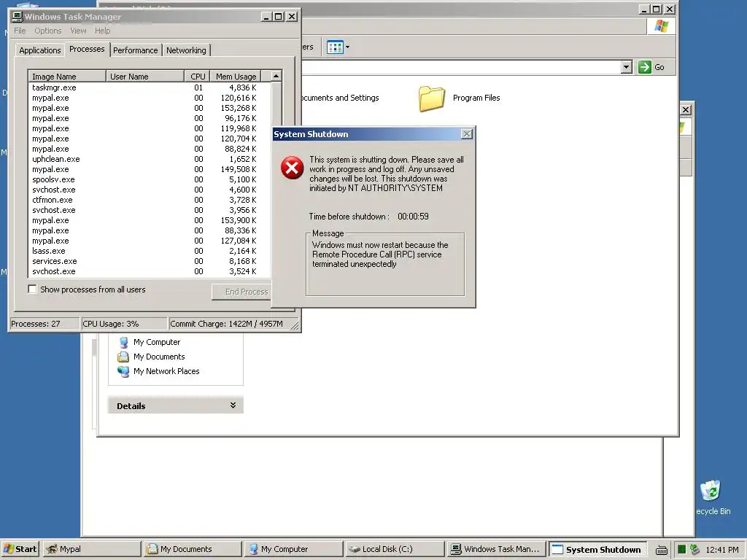Click the CPU Usage: 3% status entry

coord(124,324)
